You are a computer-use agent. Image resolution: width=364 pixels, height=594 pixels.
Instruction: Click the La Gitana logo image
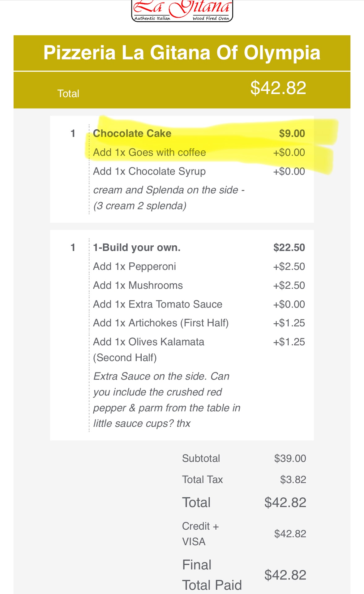click(182, 11)
